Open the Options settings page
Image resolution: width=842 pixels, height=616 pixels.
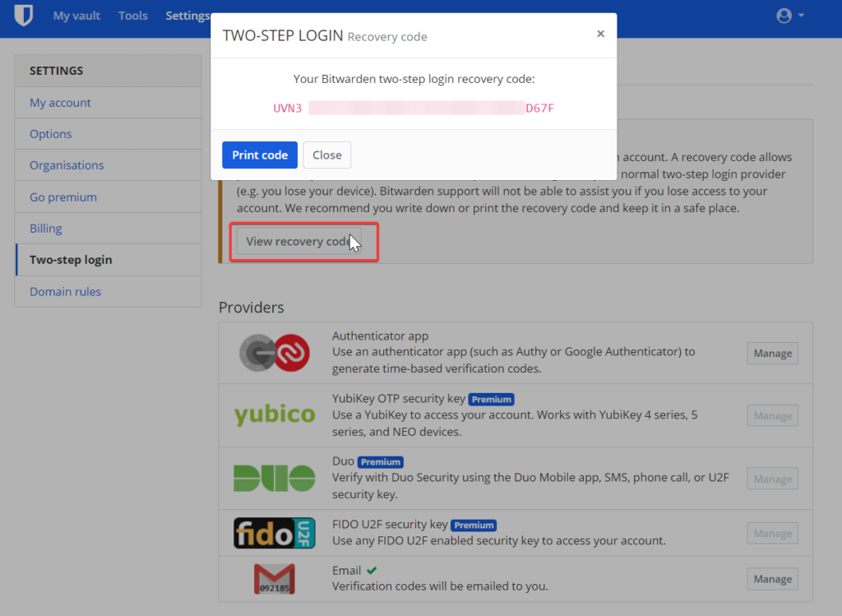click(x=109, y=134)
